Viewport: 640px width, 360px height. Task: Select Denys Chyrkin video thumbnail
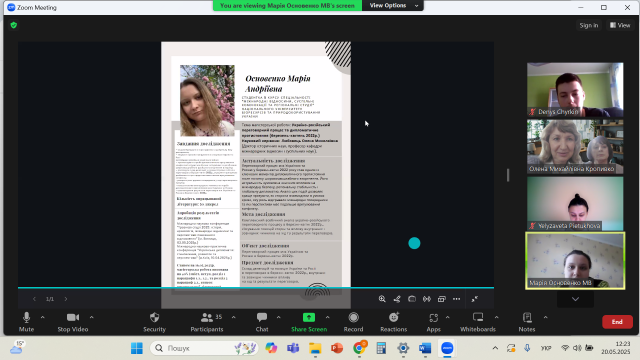click(575, 90)
